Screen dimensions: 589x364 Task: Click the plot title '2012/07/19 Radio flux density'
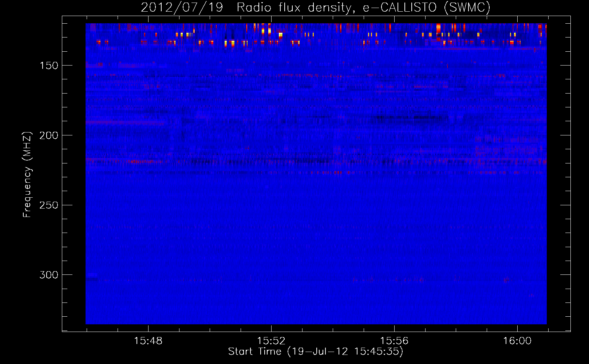point(316,7)
